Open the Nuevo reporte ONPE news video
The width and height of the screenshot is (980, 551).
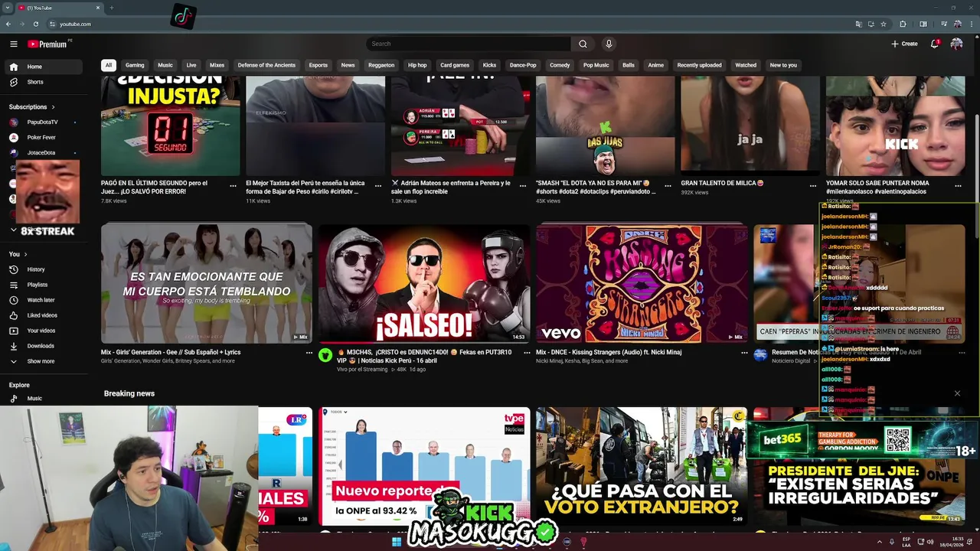pos(424,466)
